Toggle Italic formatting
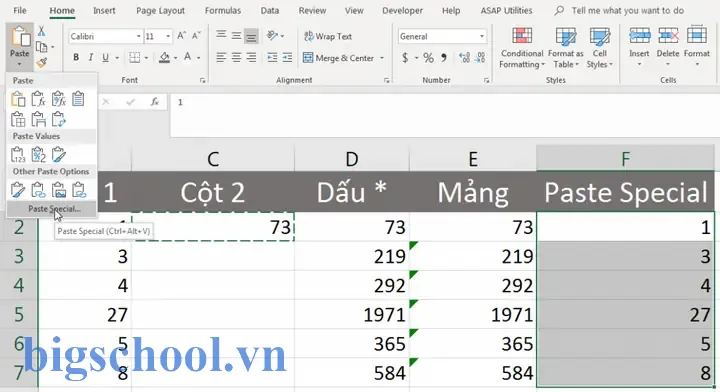 click(90, 57)
